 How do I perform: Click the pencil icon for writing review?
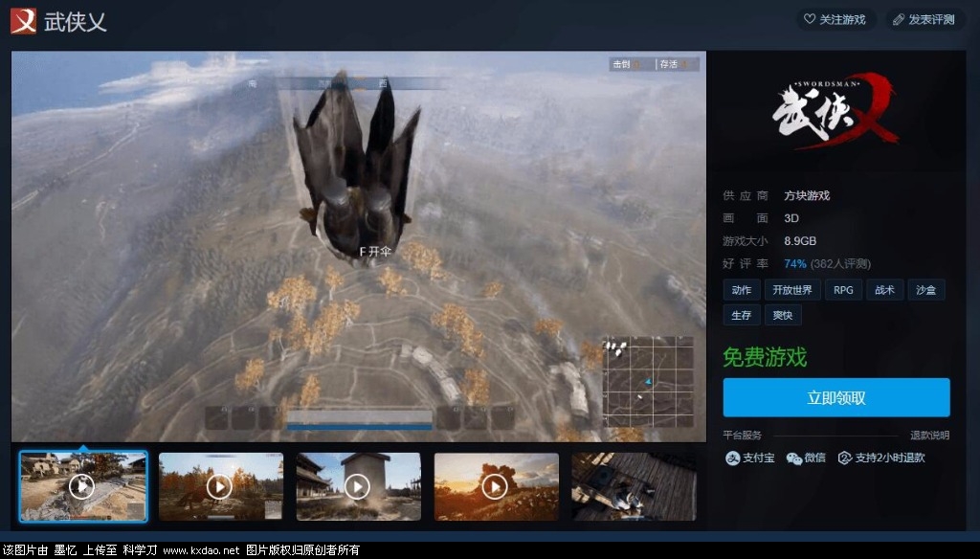tap(898, 19)
